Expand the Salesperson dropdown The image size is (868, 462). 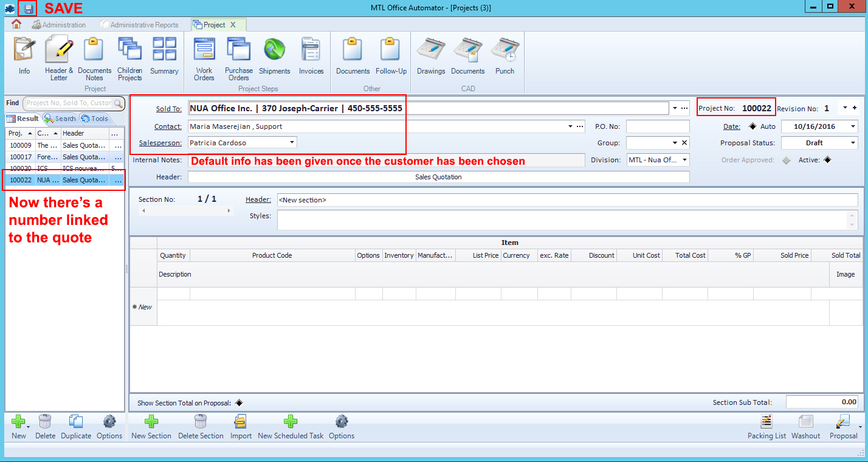[292, 143]
